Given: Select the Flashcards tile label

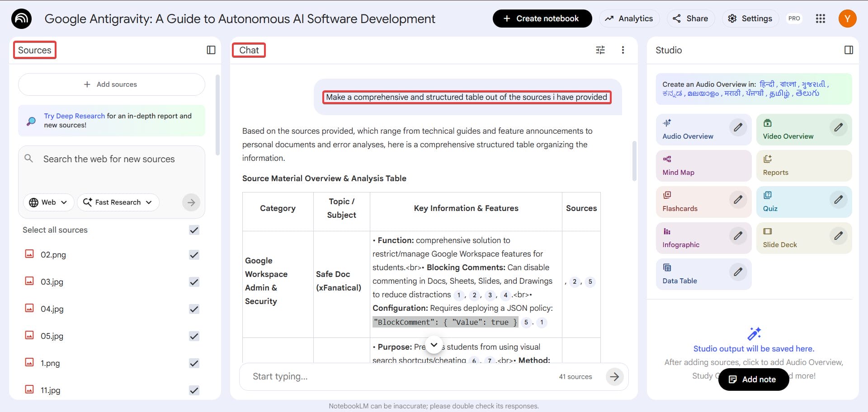Looking at the screenshot, I should click(x=680, y=208).
